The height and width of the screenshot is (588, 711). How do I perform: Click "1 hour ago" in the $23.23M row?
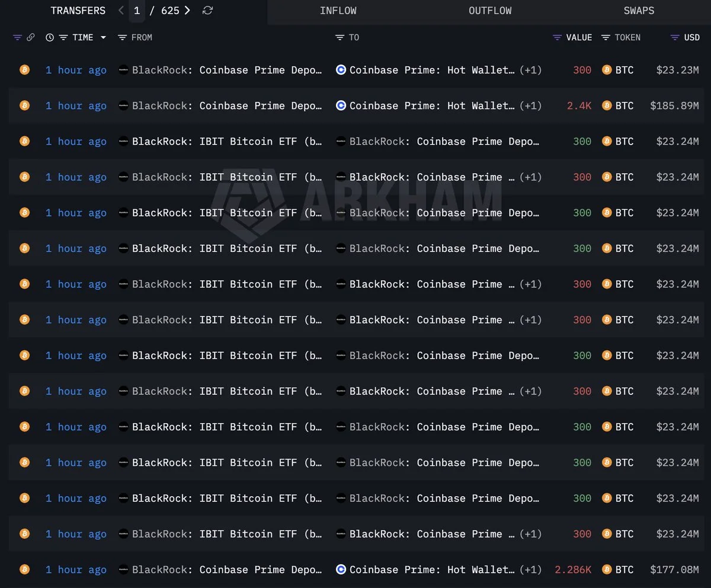76,70
